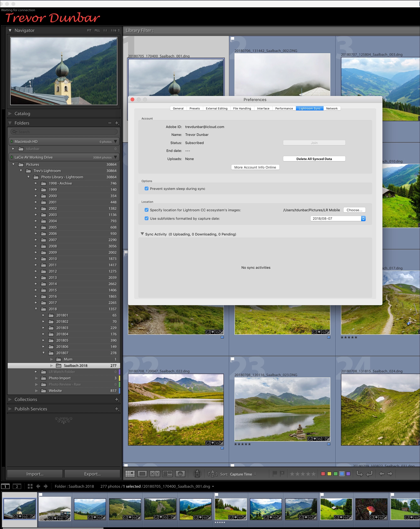
Task: Click rotate photo counter-clockwise arrow
Action: click(x=359, y=474)
